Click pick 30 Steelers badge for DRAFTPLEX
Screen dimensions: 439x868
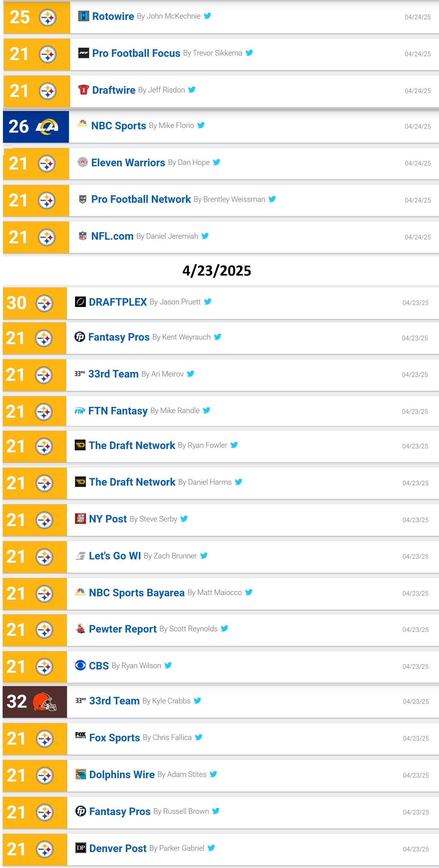(x=34, y=303)
